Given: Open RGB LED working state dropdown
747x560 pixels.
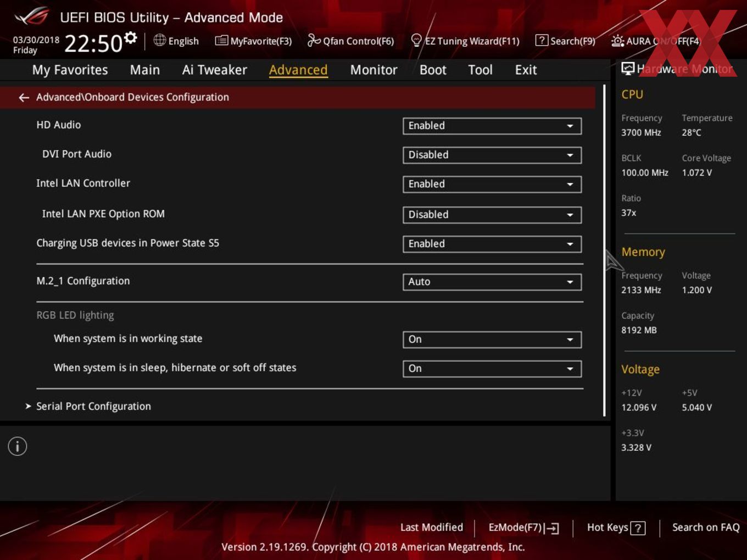Looking at the screenshot, I should coord(492,339).
